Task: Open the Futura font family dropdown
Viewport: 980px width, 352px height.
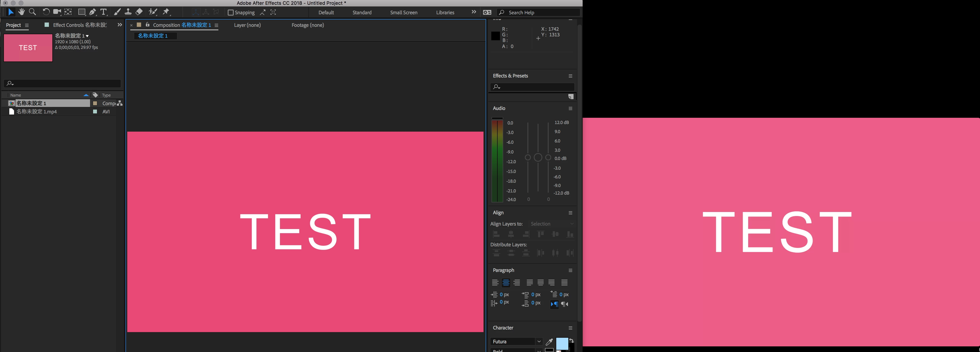Action: point(539,342)
